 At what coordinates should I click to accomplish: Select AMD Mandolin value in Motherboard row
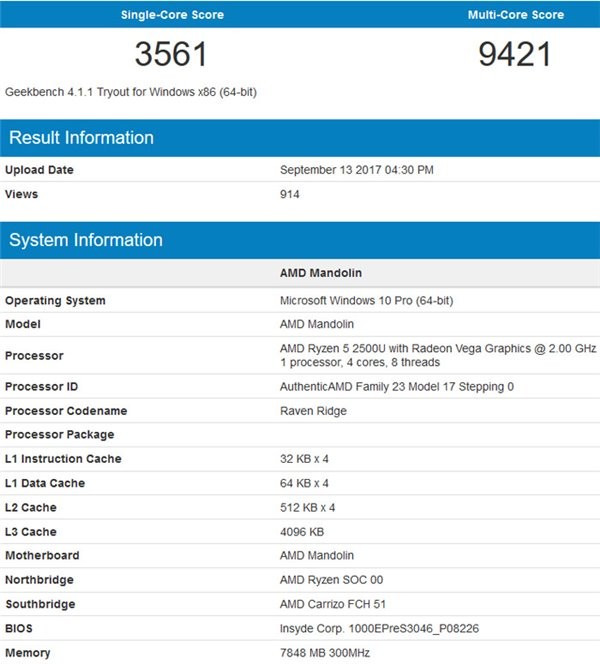[x=317, y=556]
